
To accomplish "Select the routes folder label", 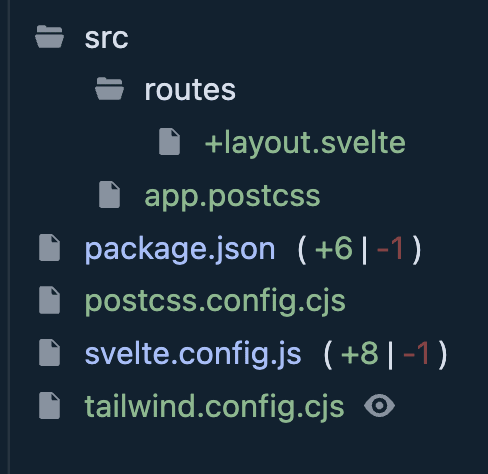I will [190, 90].
